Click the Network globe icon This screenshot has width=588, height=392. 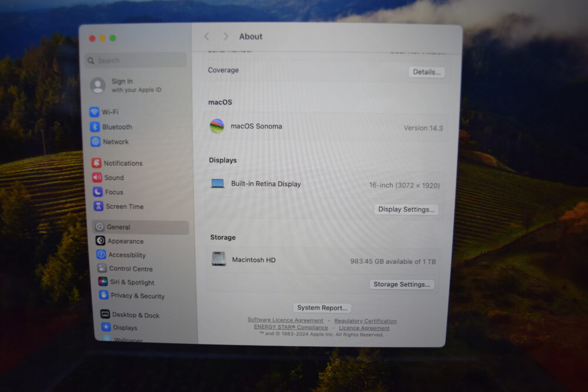click(x=95, y=141)
